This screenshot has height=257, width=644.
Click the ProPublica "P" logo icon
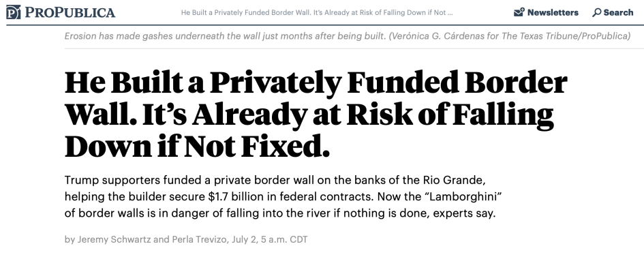click(x=14, y=12)
